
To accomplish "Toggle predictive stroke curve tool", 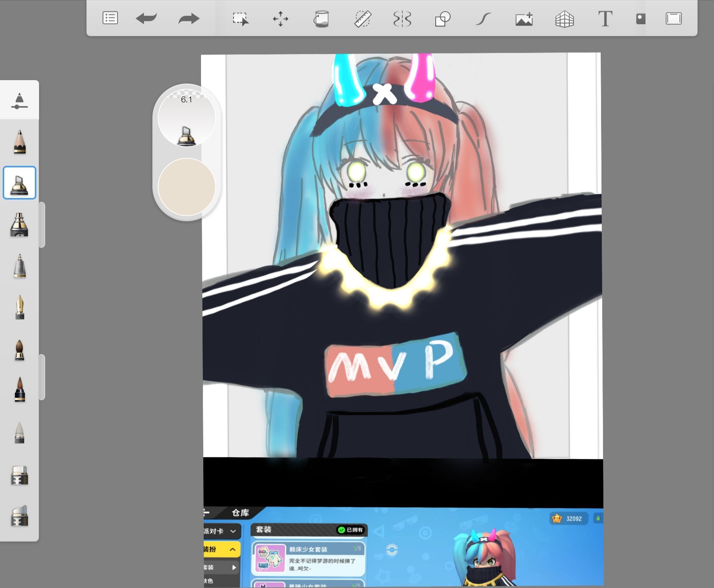I will (x=484, y=18).
